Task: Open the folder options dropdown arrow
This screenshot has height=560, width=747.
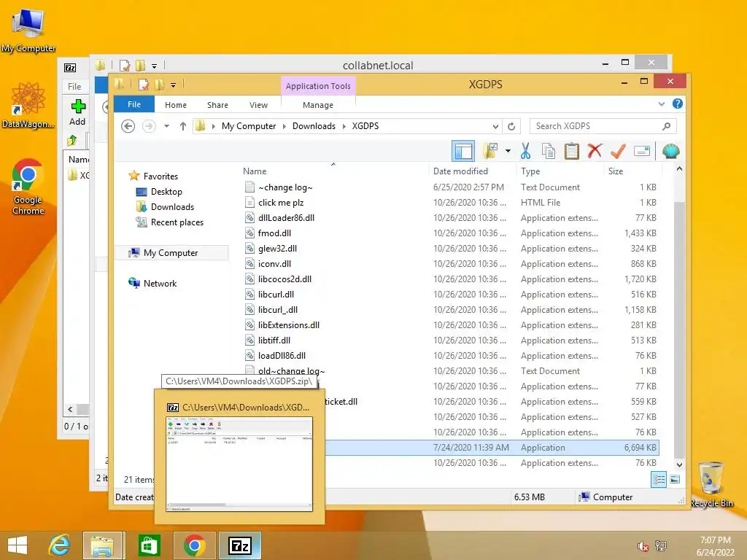Action: click(508, 152)
